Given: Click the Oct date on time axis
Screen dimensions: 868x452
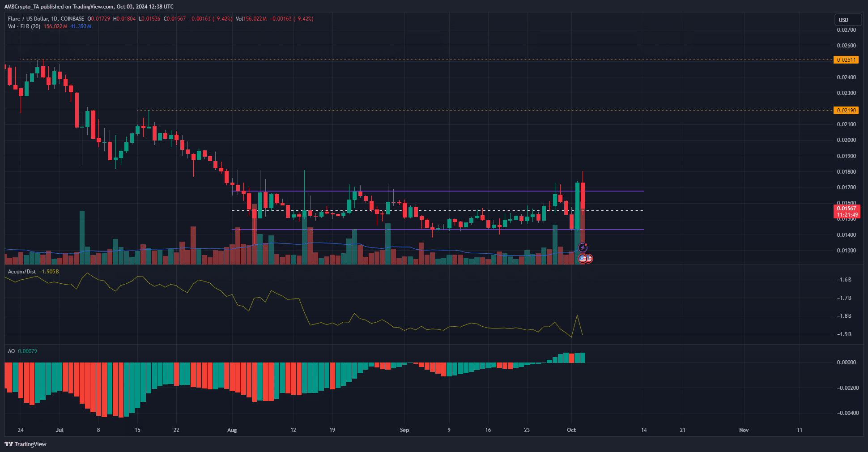Looking at the screenshot, I should click(x=571, y=430).
